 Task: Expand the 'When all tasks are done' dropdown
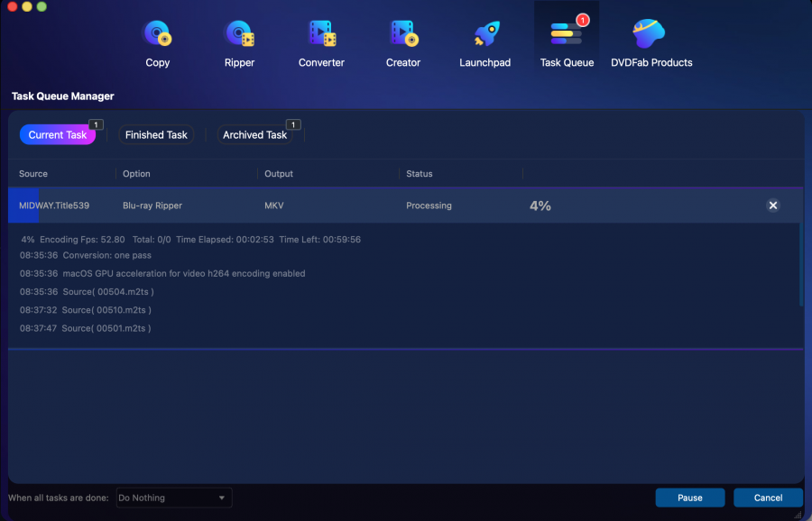(x=173, y=498)
